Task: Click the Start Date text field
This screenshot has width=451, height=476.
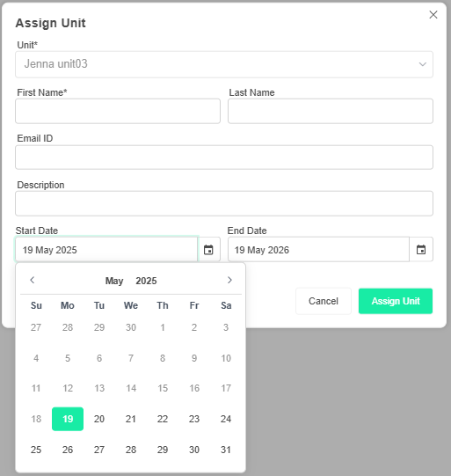Action: (x=106, y=250)
